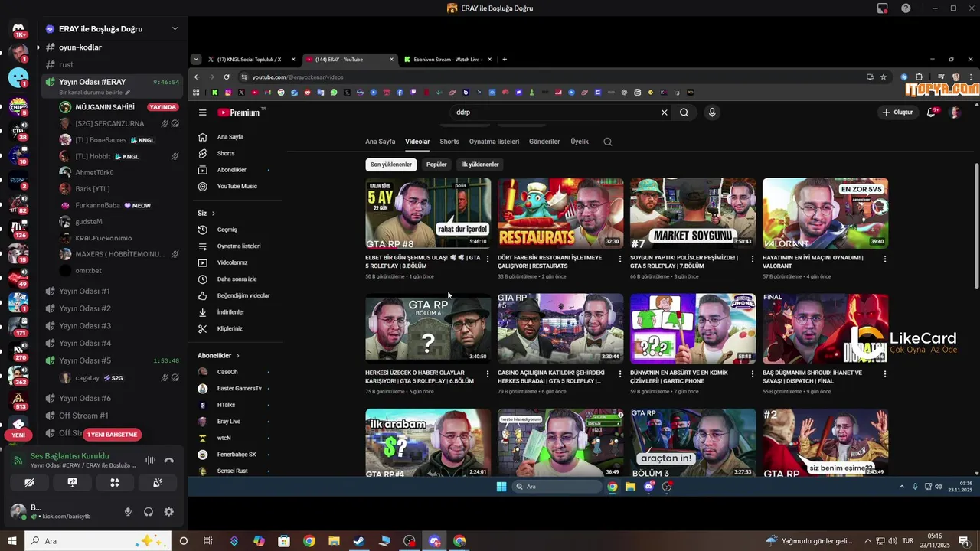Screen dimensions: 980x551
Task: Open CaseOh subscription channel
Action: point(227,372)
